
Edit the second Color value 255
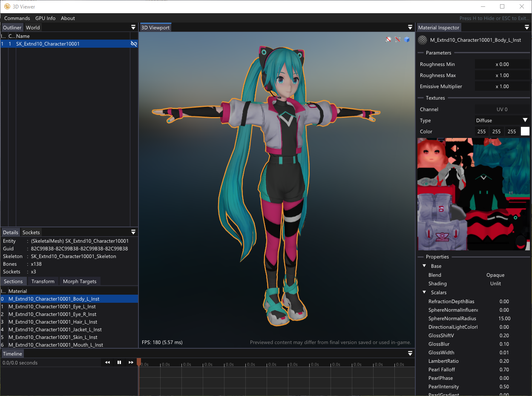coord(497,132)
